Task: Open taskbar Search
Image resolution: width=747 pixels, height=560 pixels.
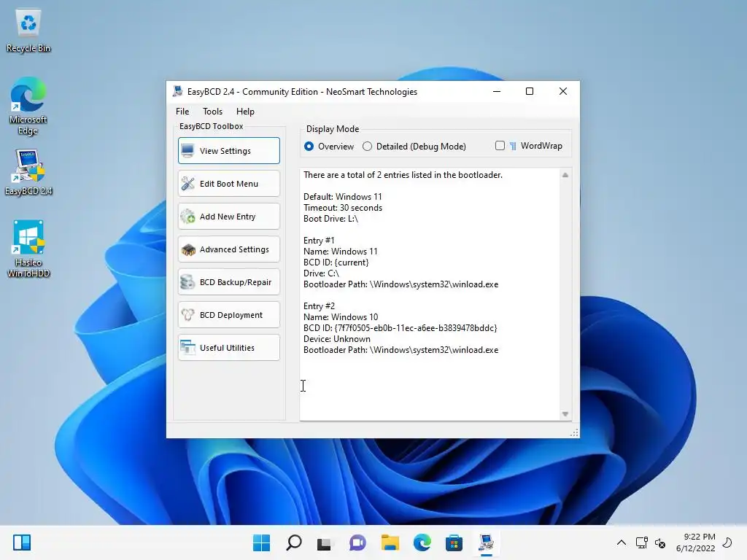Action: [x=293, y=542]
